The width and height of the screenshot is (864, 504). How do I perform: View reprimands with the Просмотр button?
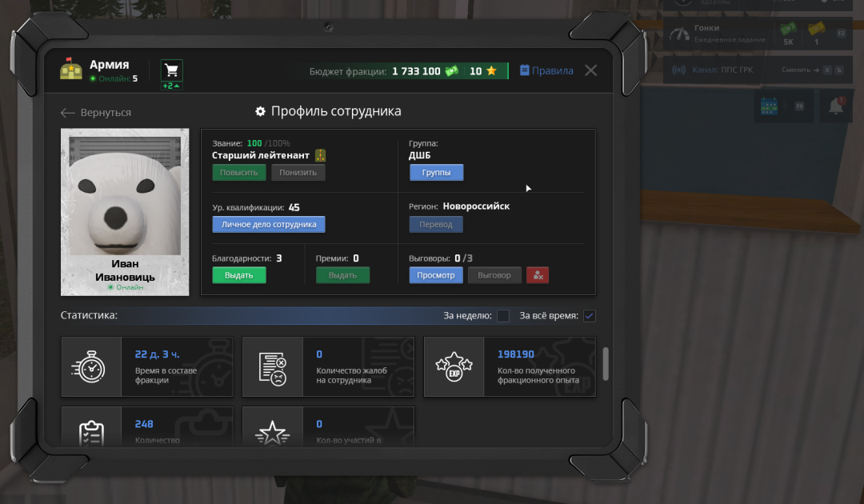[436, 275]
